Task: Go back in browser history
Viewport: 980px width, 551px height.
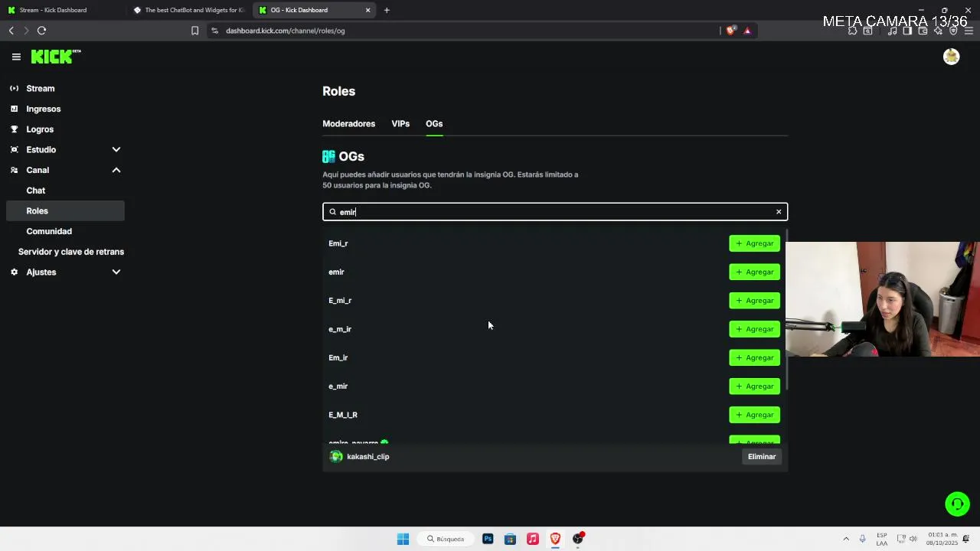Action: pyautogui.click(x=11, y=31)
